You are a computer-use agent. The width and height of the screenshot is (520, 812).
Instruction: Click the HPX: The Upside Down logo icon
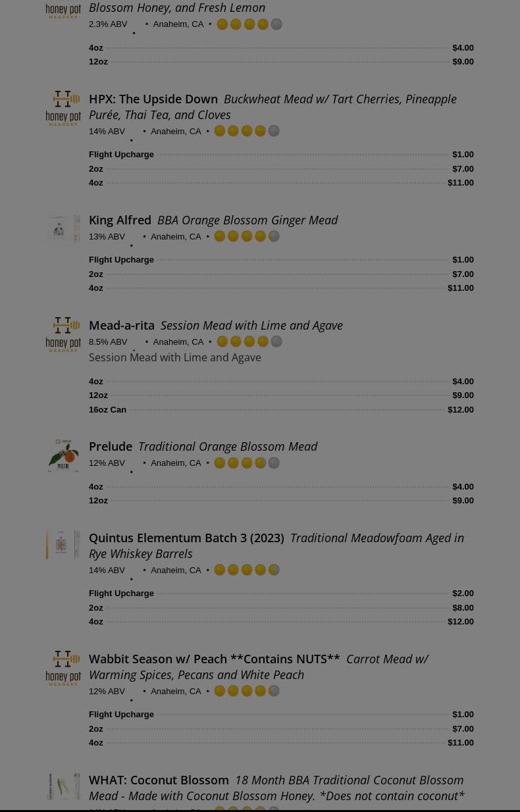click(x=63, y=109)
